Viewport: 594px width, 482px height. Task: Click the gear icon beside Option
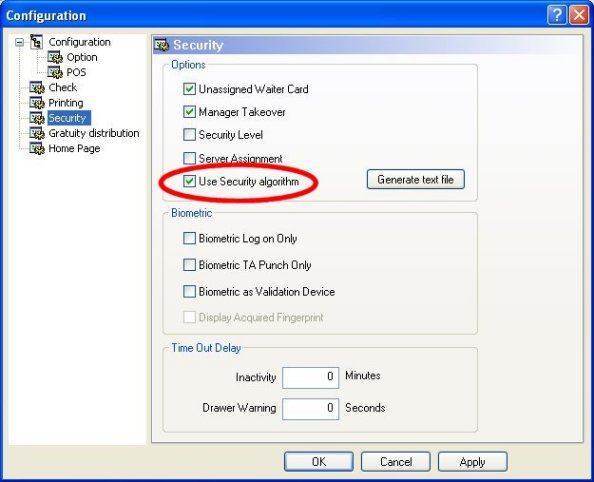[55, 57]
